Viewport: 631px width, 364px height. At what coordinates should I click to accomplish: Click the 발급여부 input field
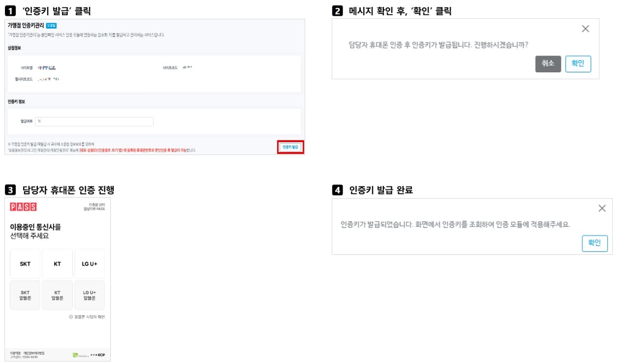click(x=95, y=122)
